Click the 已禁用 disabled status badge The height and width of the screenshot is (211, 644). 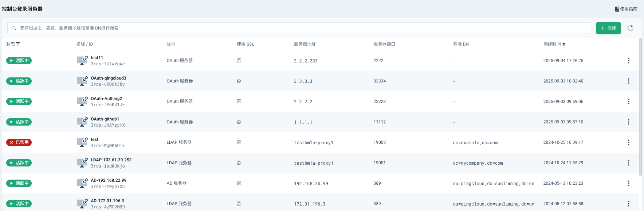(19, 142)
